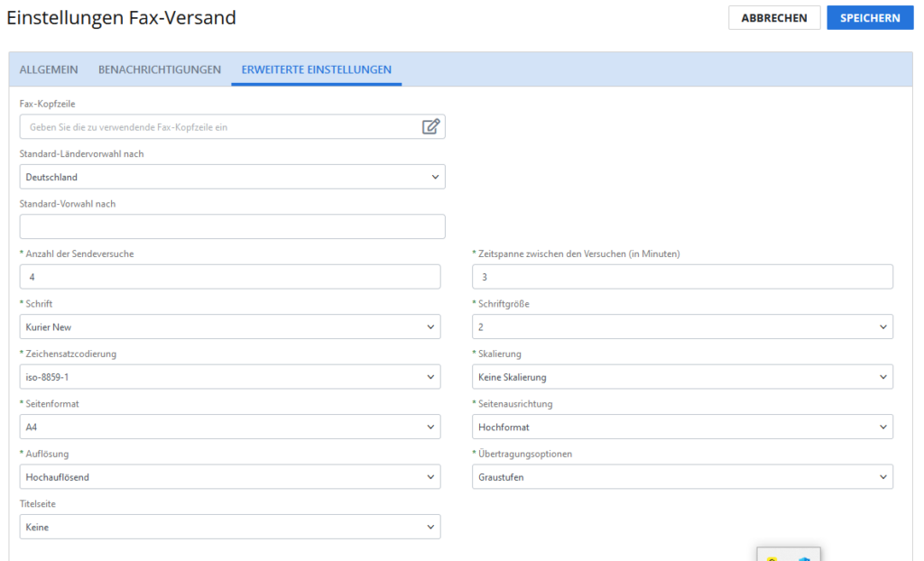Open the BENACHRICHTIGUNGEN tab

click(x=160, y=69)
